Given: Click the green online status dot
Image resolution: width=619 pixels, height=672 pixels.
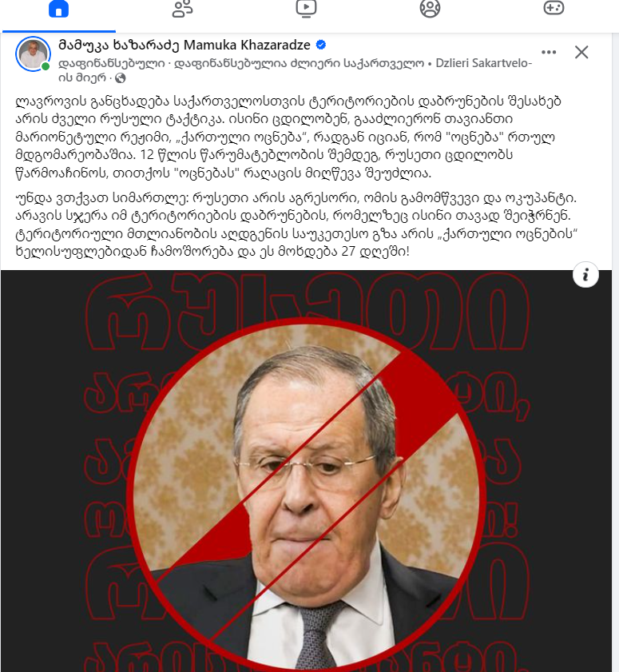Looking at the screenshot, I should point(46,66).
